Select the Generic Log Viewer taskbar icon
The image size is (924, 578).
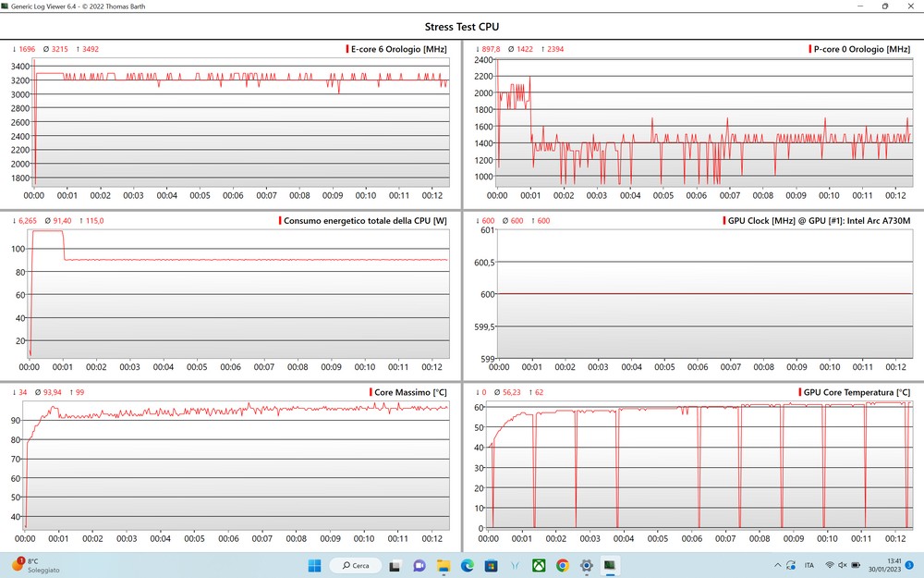[x=610, y=565]
